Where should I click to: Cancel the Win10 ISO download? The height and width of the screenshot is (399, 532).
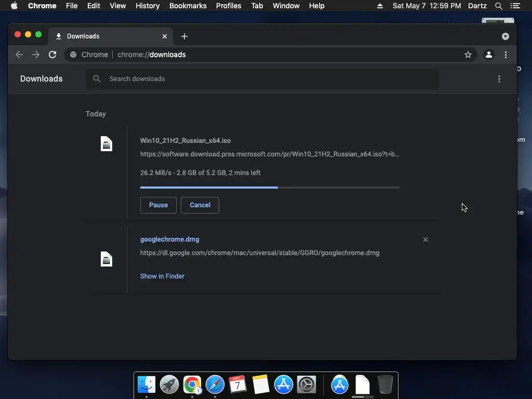point(200,205)
